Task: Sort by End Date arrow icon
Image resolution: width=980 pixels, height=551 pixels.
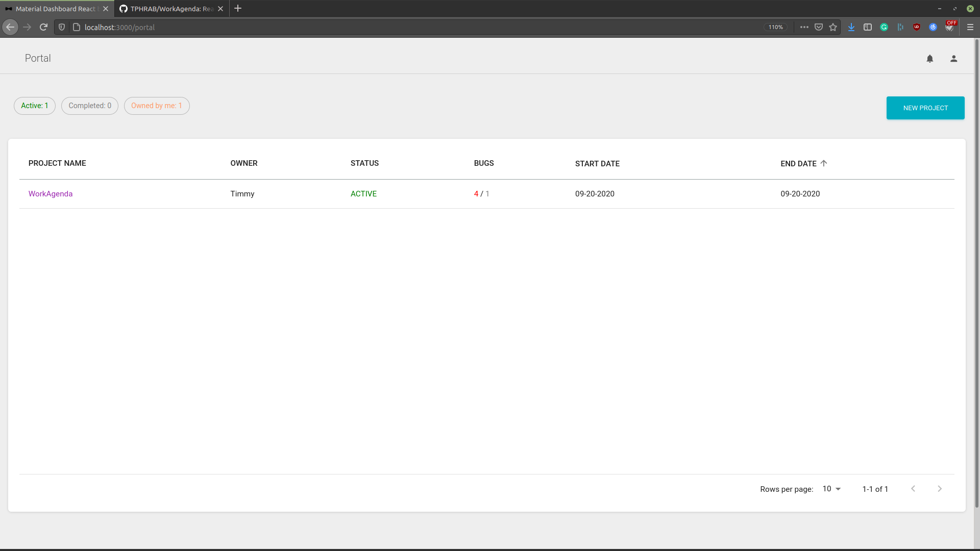Action: (x=823, y=163)
